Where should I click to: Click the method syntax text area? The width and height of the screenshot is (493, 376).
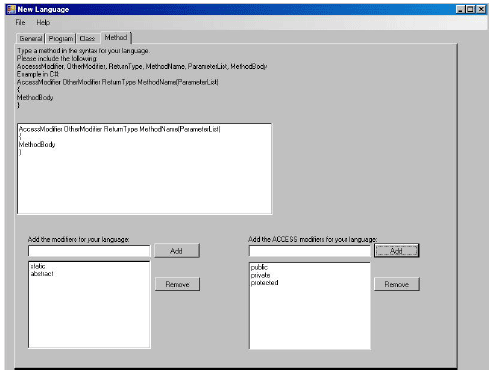tap(144, 168)
